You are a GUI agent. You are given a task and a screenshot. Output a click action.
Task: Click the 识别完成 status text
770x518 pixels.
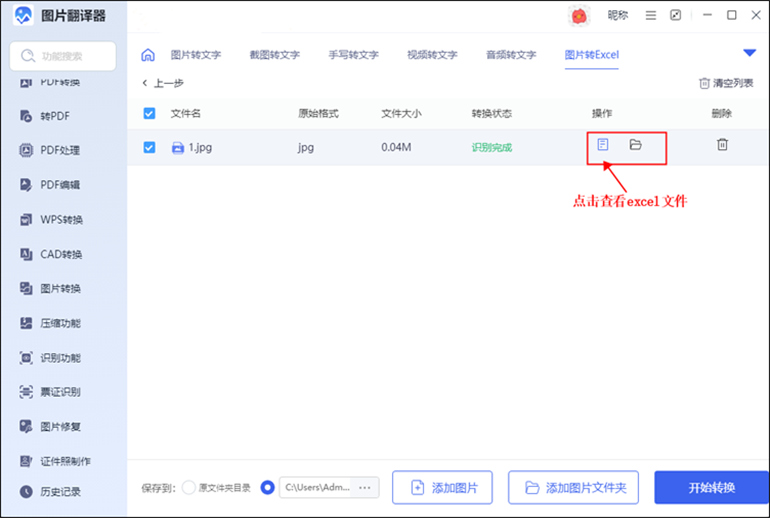tap(492, 147)
